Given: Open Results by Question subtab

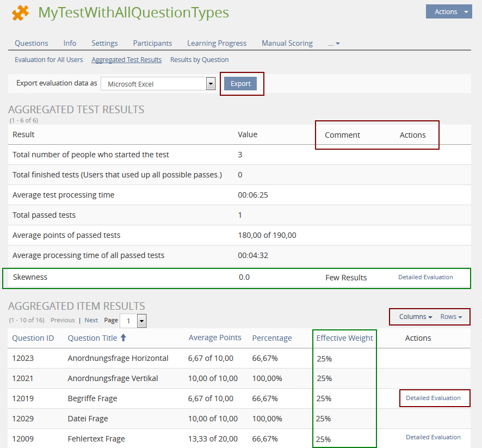Looking at the screenshot, I should pyautogui.click(x=199, y=60).
